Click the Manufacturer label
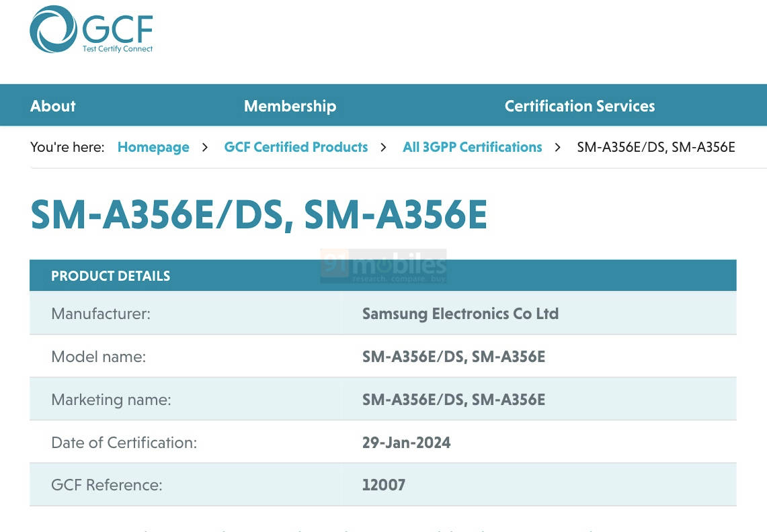 pyautogui.click(x=101, y=314)
